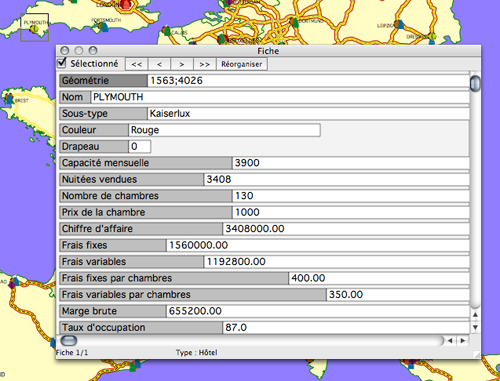
Task: Go to previous record with < button
Action: click(x=159, y=64)
